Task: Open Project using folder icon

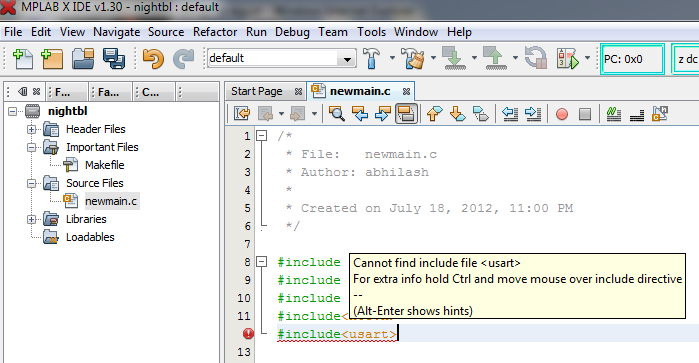Action: [x=83, y=58]
